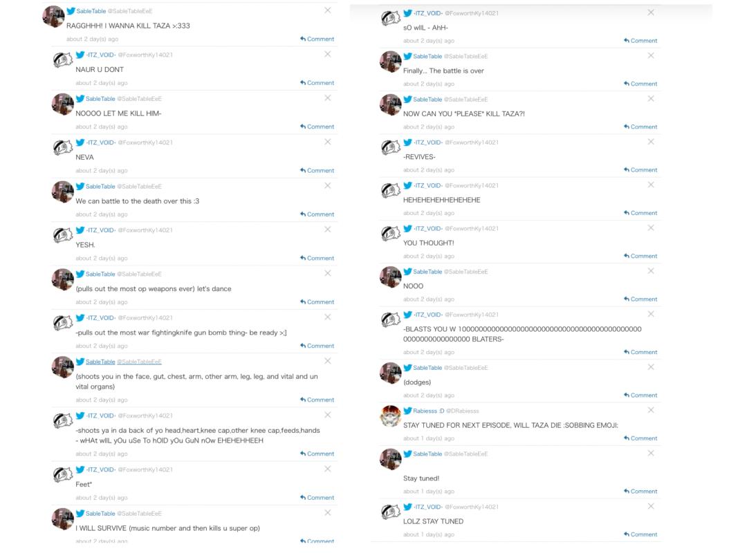This screenshot has width=747, height=560.
Task: Open Rabiesss :D username link
Action: [x=429, y=411]
